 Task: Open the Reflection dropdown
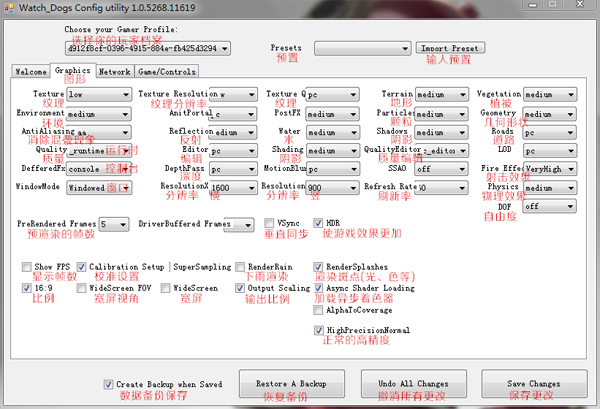[x=233, y=132]
